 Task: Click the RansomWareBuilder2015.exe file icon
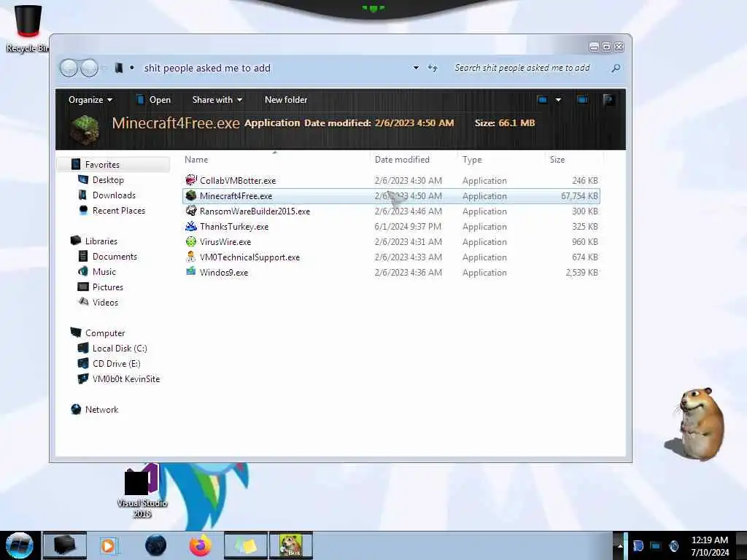(191, 211)
